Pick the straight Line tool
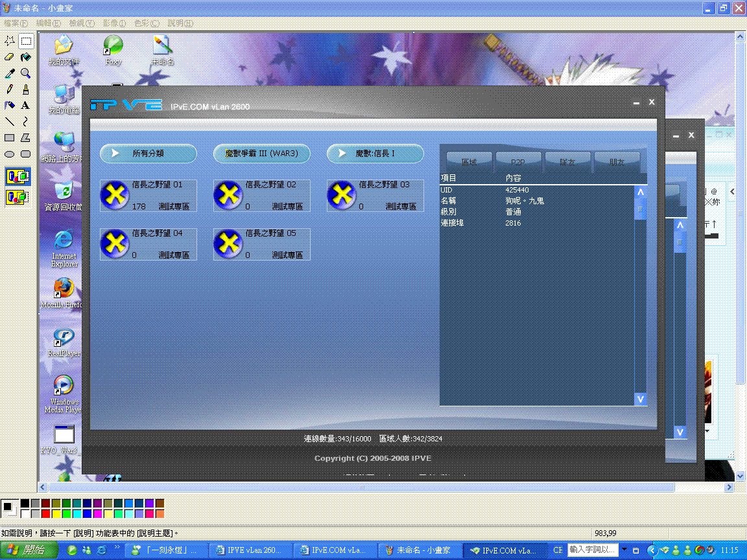 pos(10,121)
